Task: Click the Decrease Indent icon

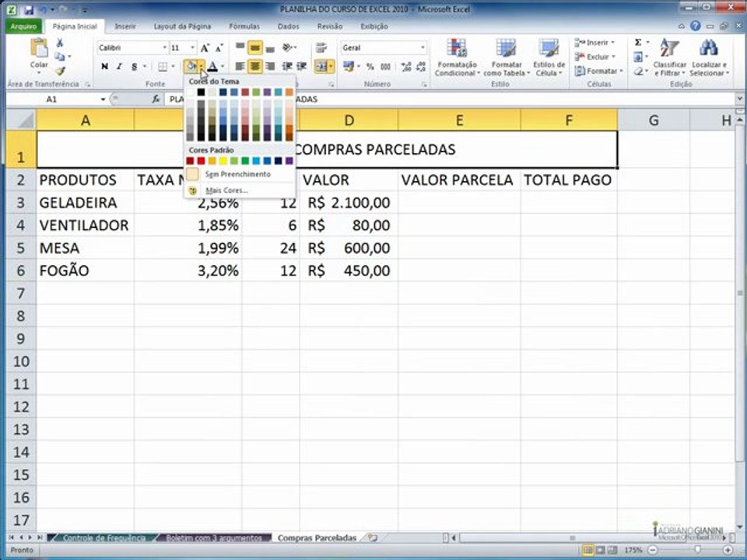Action: point(287,66)
